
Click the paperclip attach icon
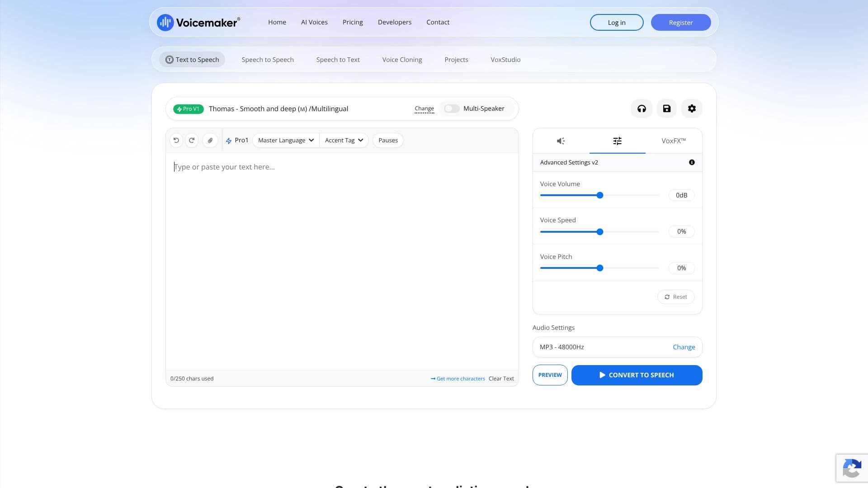(210, 141)
